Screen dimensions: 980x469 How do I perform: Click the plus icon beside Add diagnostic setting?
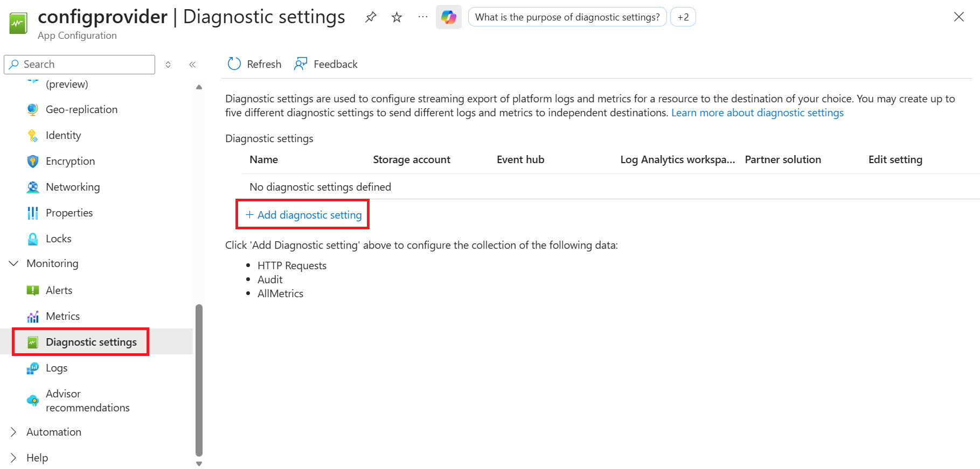249,215
